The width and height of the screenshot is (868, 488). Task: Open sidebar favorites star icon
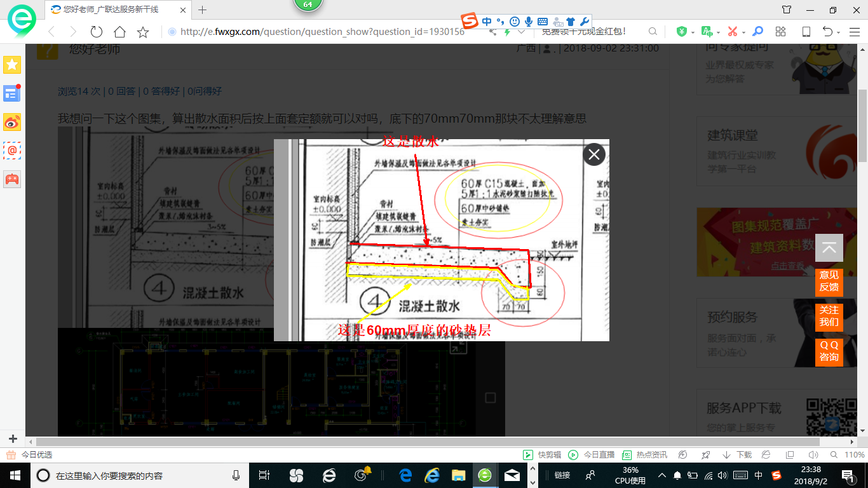12,64
